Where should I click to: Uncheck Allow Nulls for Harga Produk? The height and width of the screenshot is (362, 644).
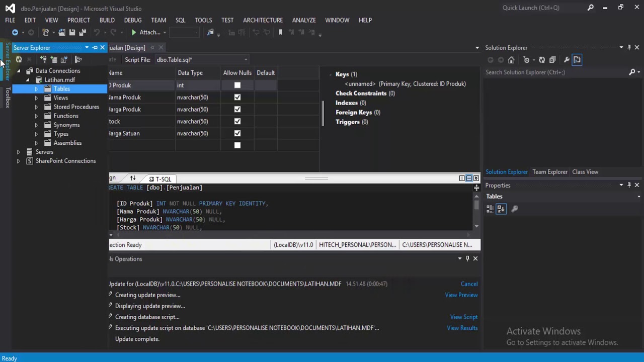(237, 109)
